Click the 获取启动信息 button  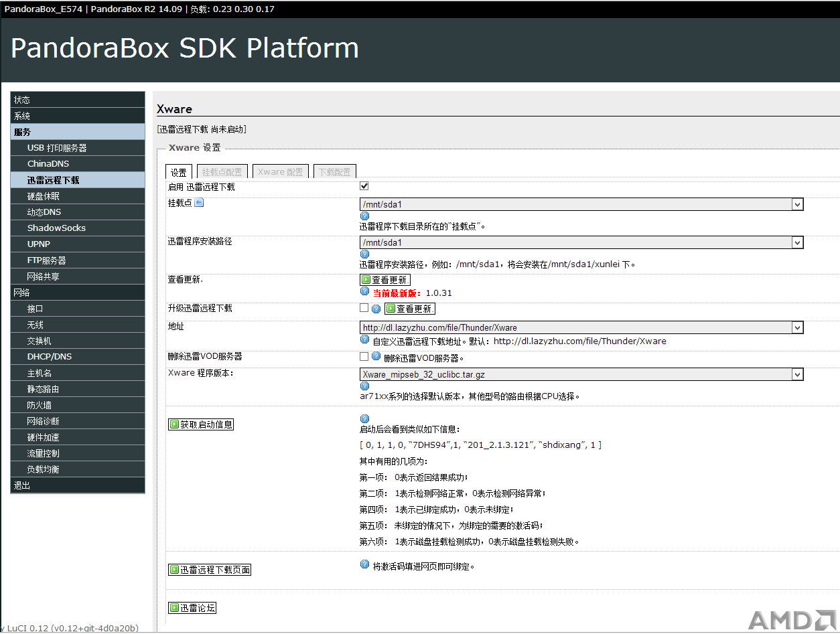pos(201,424)
